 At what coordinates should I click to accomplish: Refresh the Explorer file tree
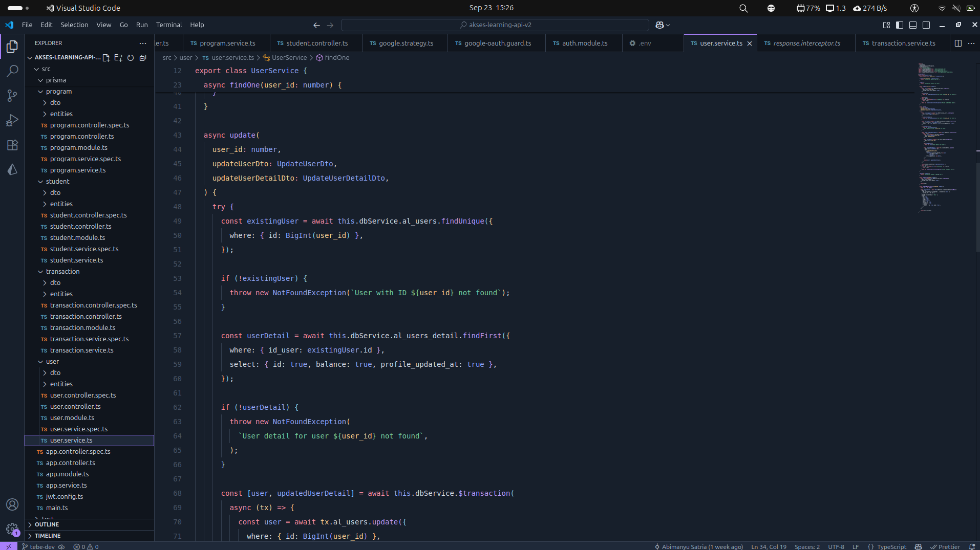point(131,58)
